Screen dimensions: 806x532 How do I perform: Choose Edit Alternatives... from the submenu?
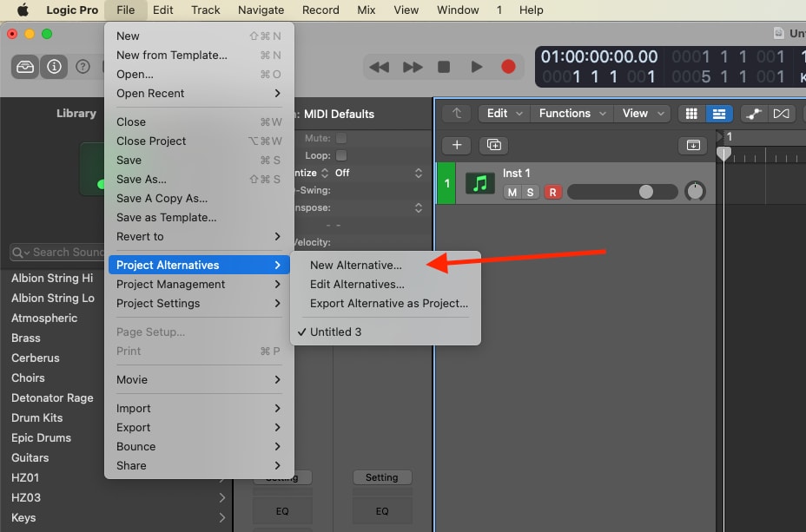click(386, 285)
